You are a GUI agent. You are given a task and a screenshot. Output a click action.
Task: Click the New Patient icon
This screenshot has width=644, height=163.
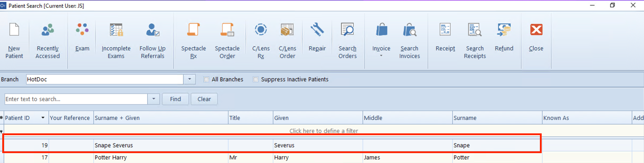coord(14,30)
